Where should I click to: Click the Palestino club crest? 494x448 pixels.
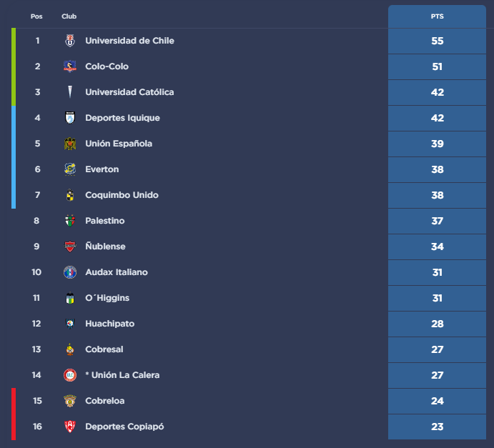click(69, 221)
